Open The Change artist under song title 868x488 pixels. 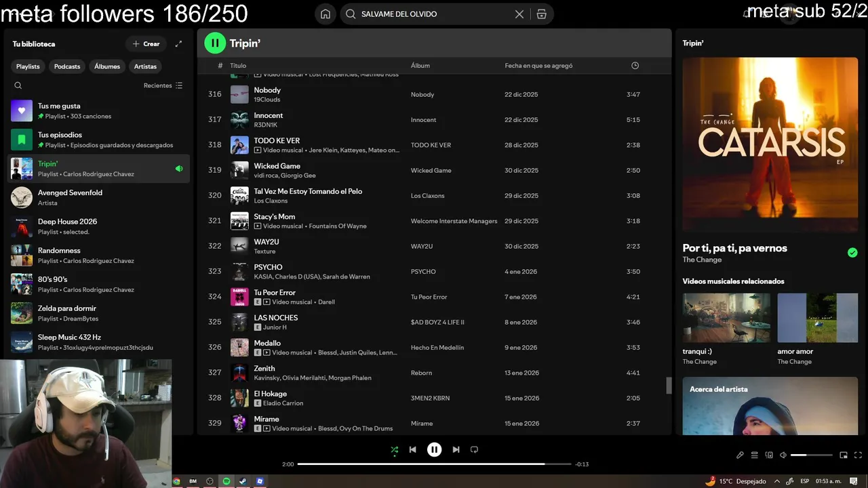click(702, 260)
